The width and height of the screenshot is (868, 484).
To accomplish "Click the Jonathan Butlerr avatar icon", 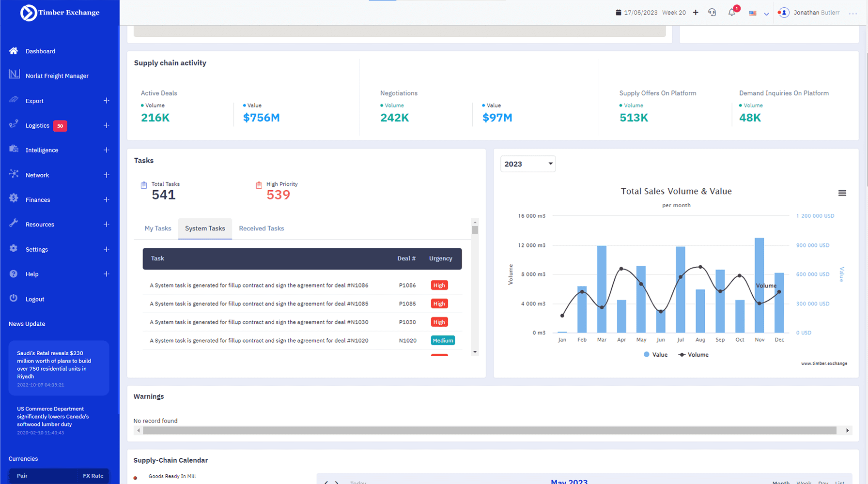I will point(784,13).
